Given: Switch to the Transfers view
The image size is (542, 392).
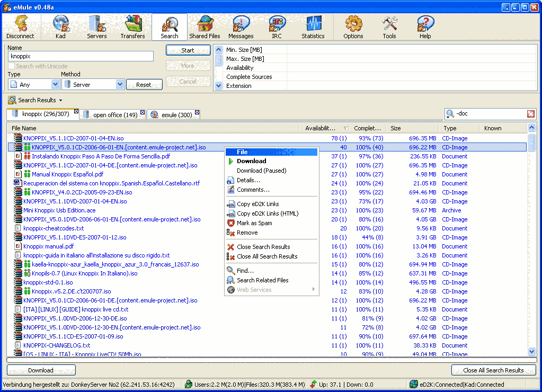Looking at the screenshot, I should pyautogui.click(x=132, y=26).
